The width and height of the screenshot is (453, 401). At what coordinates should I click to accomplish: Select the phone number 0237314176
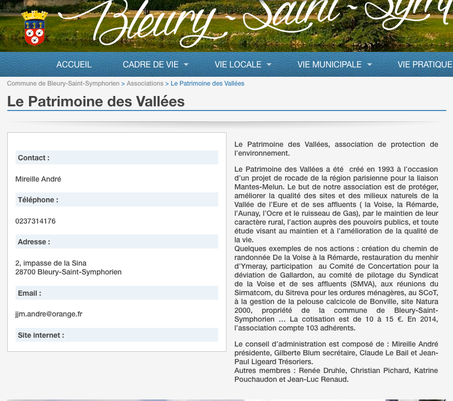pos(35,221)
